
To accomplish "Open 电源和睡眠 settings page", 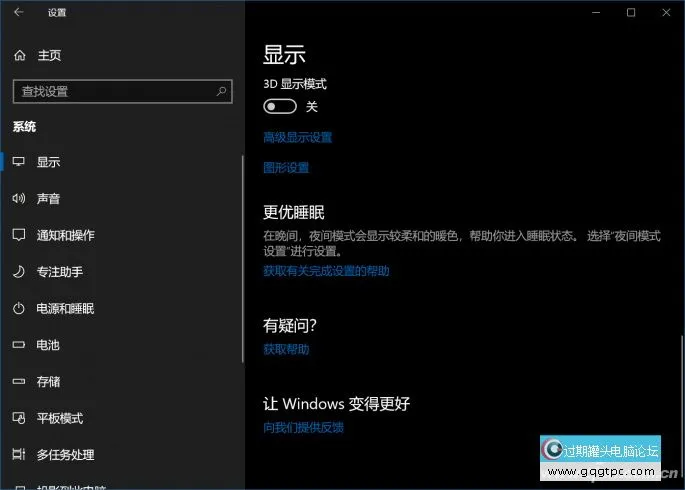I will [x=122, y=308].
